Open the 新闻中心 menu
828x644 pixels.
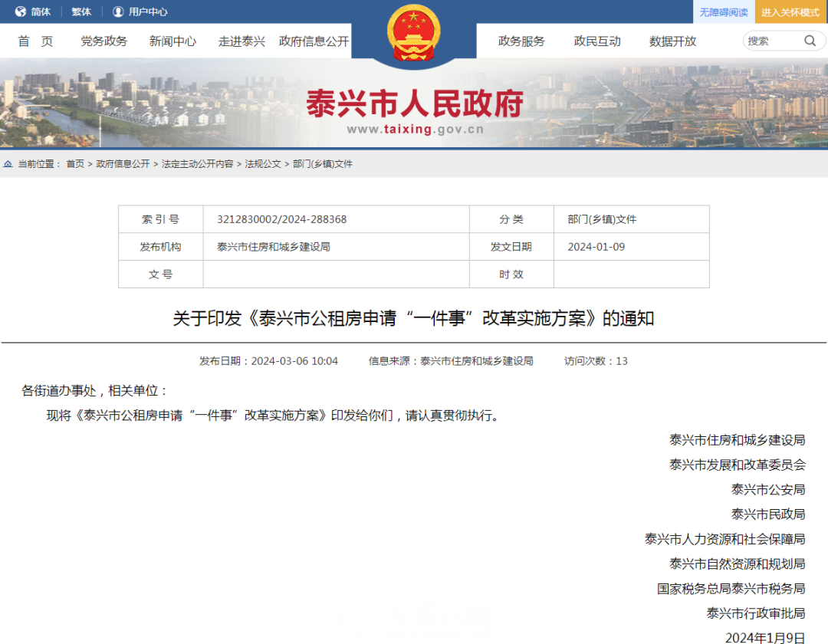tap(172, 41)
